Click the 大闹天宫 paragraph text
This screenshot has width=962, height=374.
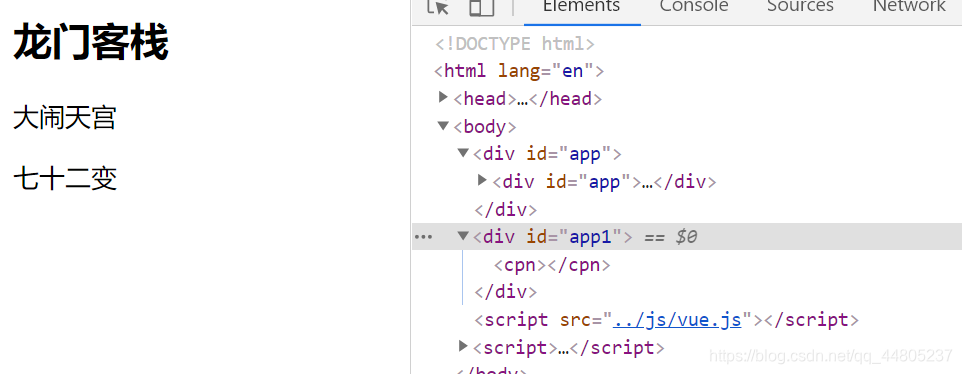[x=64, y=118]
